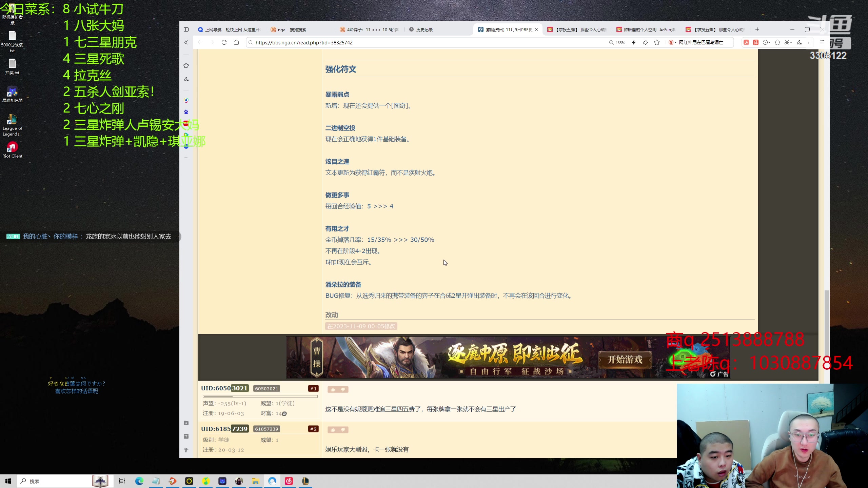Open more extensions via three dots

click(809, 42)
